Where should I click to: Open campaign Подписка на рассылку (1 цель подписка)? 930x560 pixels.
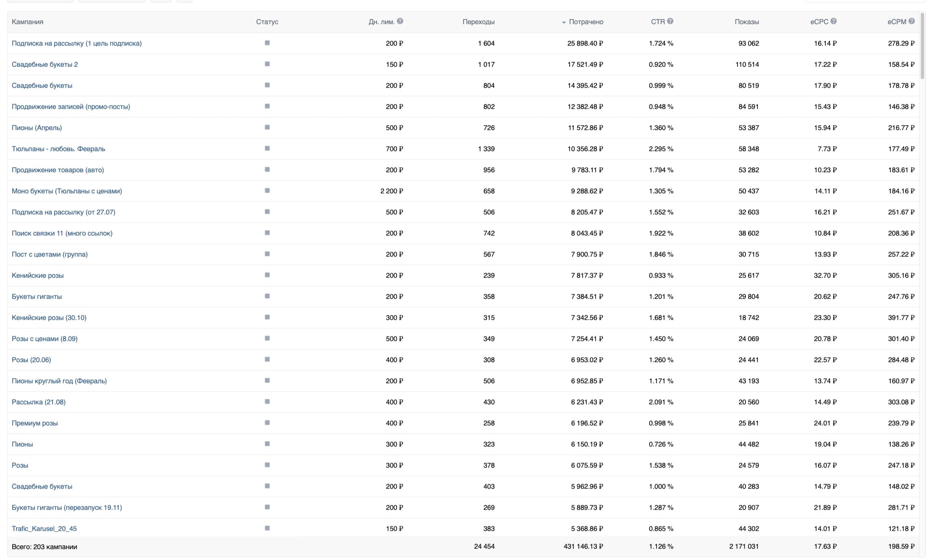coord(77,43)
